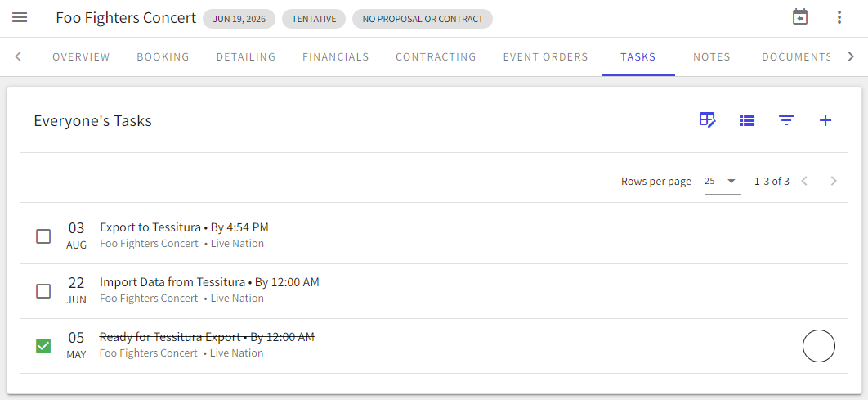
Task: Switch to the Booking tab
Action: (x=163, y=57)
